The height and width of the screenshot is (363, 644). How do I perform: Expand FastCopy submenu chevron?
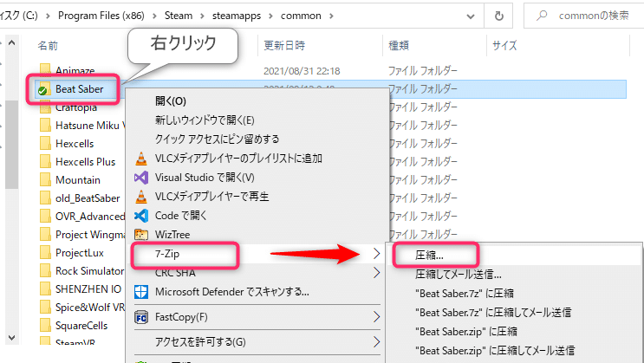[377, 317]
